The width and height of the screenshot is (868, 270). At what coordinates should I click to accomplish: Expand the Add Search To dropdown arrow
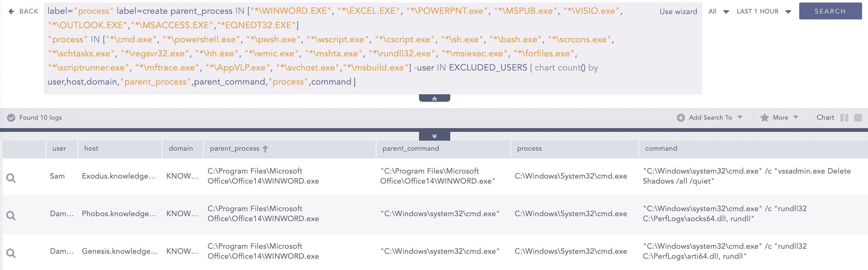click(739, 117)
